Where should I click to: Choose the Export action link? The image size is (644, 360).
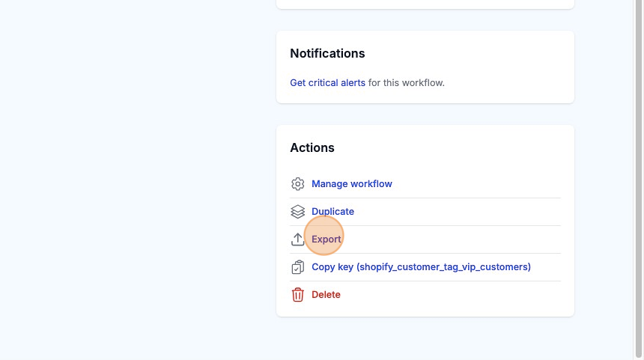click(326, 240)
